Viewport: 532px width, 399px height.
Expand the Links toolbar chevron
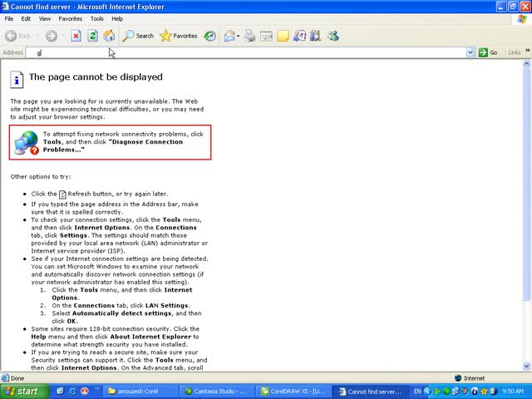(x=528, y=51)
